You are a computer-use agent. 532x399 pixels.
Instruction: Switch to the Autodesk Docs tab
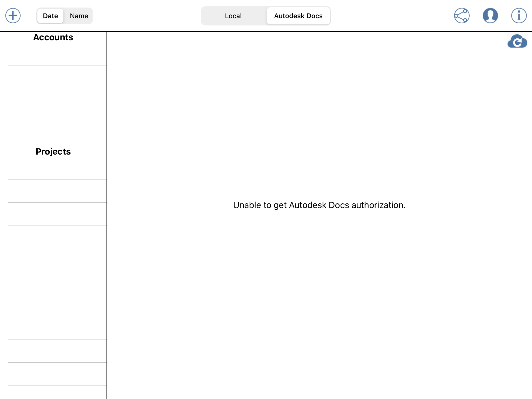(298, 16)
